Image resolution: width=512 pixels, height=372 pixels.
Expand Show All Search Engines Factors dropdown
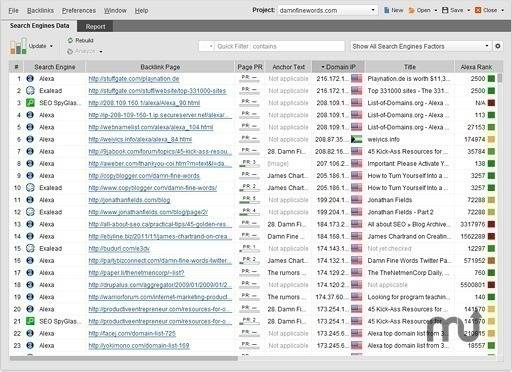[x=487, y=46]
